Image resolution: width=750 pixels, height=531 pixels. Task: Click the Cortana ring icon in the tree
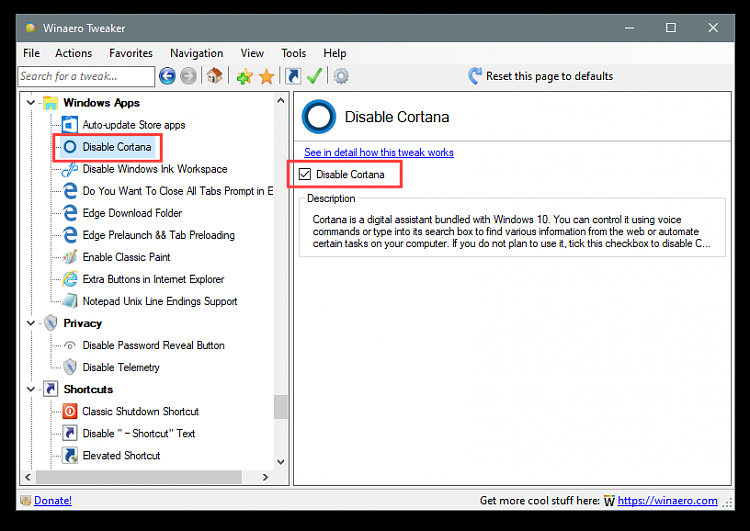pos(70,147)
